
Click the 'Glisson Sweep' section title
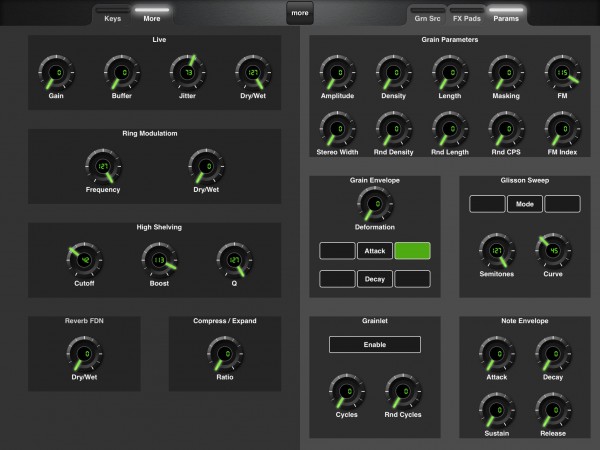(x=525, y=180)
